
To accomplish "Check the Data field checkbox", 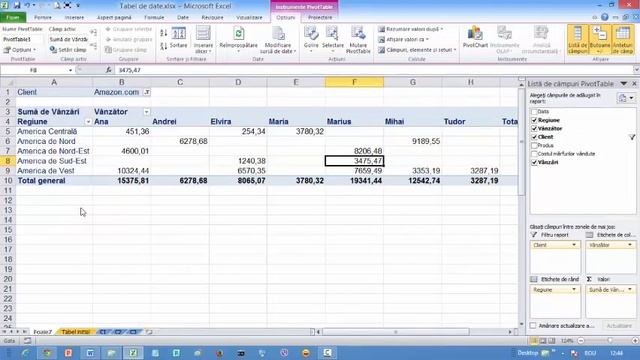I will click(534, 111).
